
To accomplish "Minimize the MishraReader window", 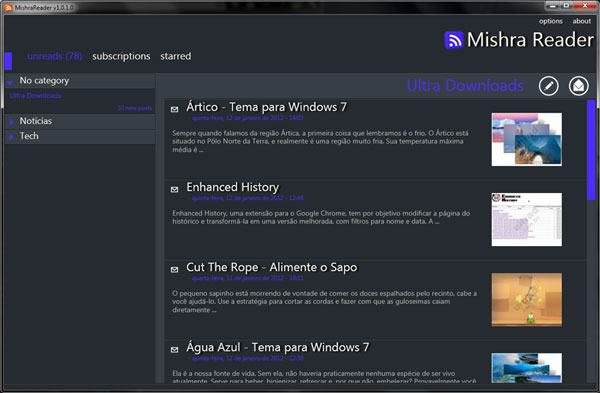I will tap(553, 5).
